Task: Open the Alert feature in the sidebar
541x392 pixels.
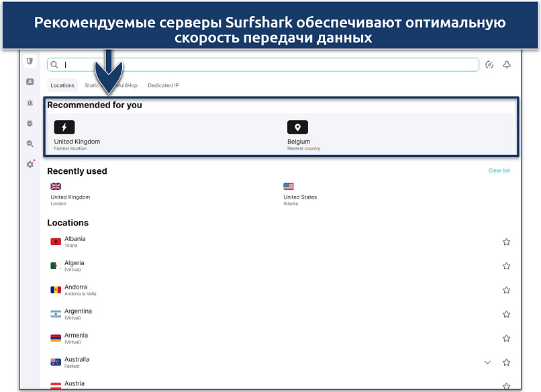Action: tap(30, 103)
